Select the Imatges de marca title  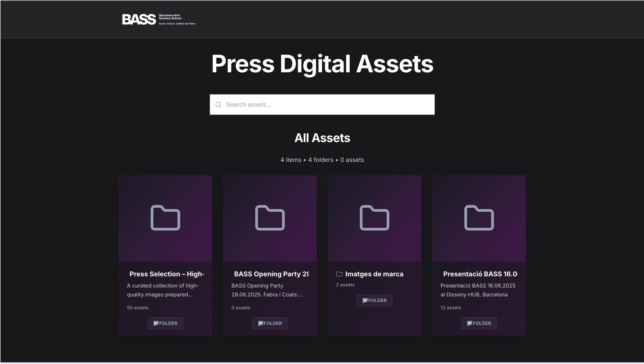[x=374, y=274]
